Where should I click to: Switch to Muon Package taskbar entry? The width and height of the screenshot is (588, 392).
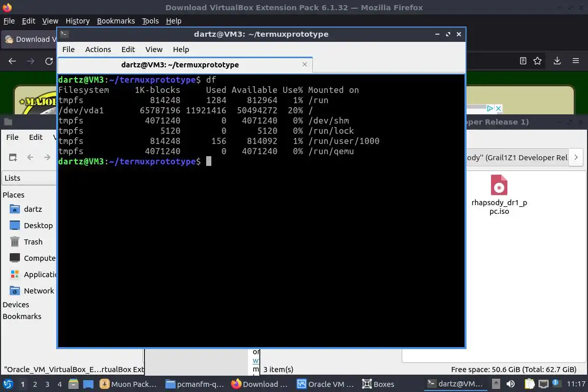pos(128,384)
